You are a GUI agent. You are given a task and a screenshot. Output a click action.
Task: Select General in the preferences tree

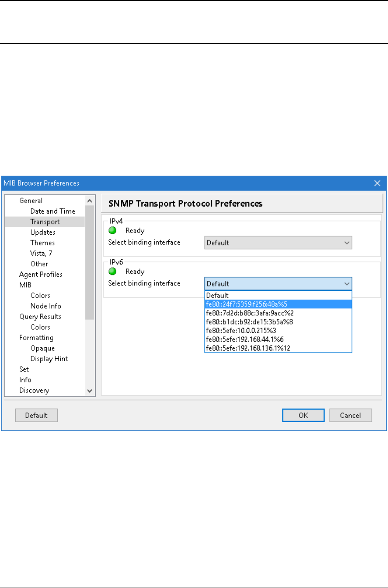pyautogui.click(x=31, y=201)
